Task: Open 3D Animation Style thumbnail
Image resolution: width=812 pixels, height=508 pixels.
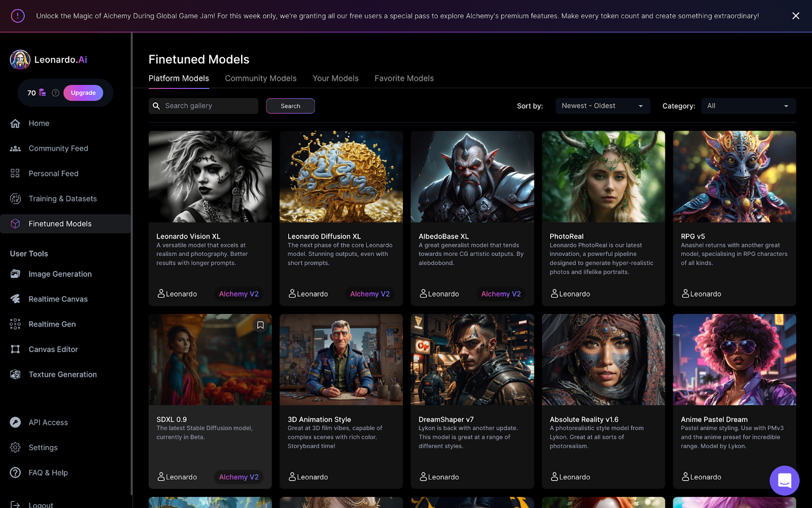Action: click(x=341, y=359)
